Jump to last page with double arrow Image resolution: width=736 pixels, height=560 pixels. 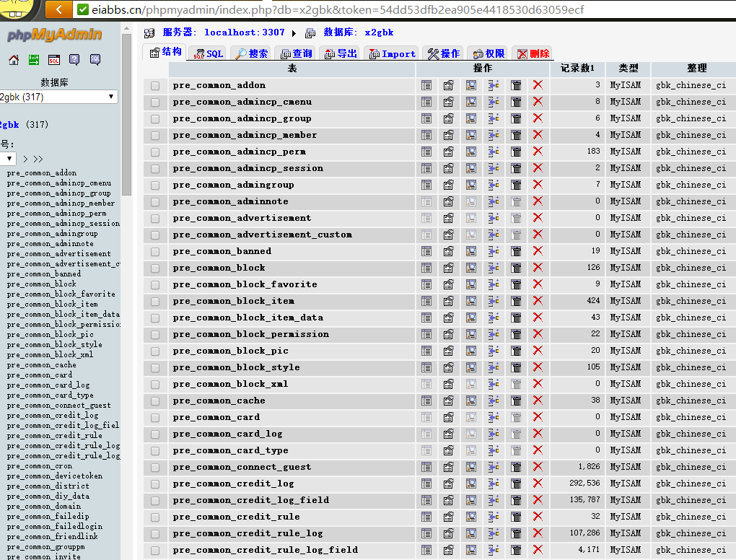38,159
